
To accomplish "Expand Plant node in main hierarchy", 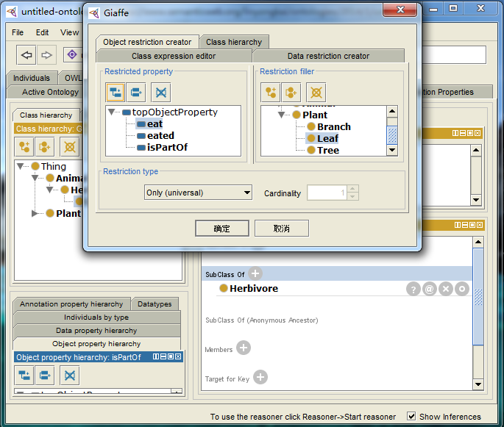I will click(35, 213).
